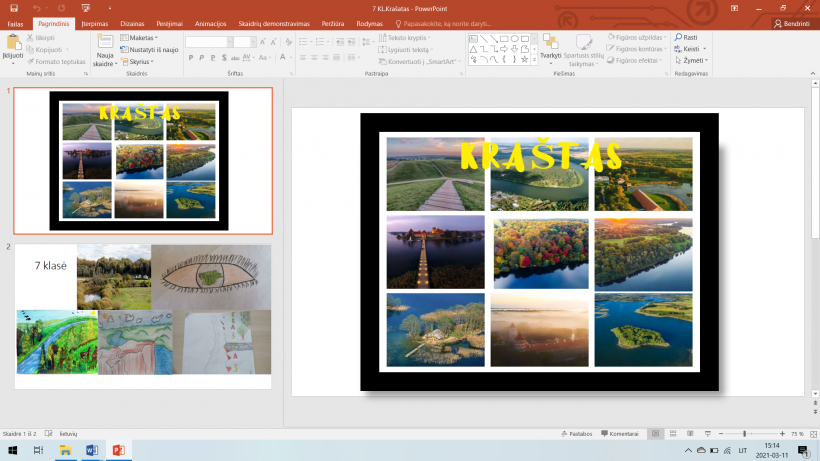Click the Bendrinti share button
This screenshot has height=461, width=820.
tap(792, 22)
